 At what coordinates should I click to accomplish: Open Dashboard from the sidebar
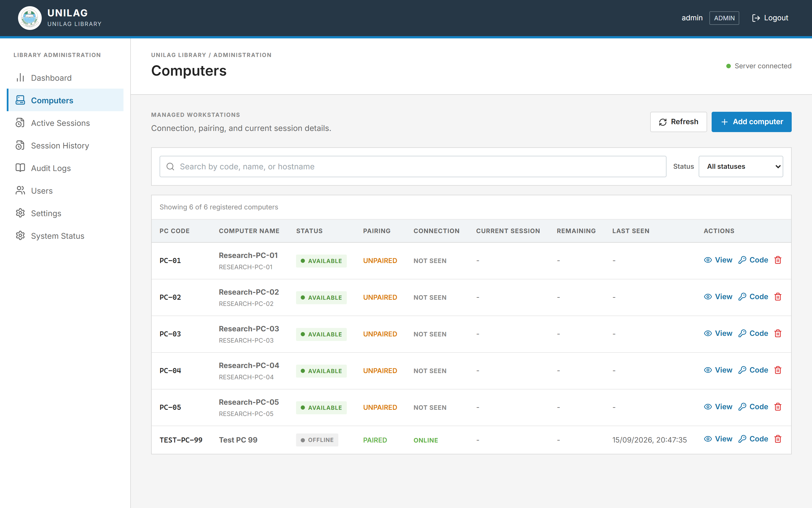[x=65, y=78]
